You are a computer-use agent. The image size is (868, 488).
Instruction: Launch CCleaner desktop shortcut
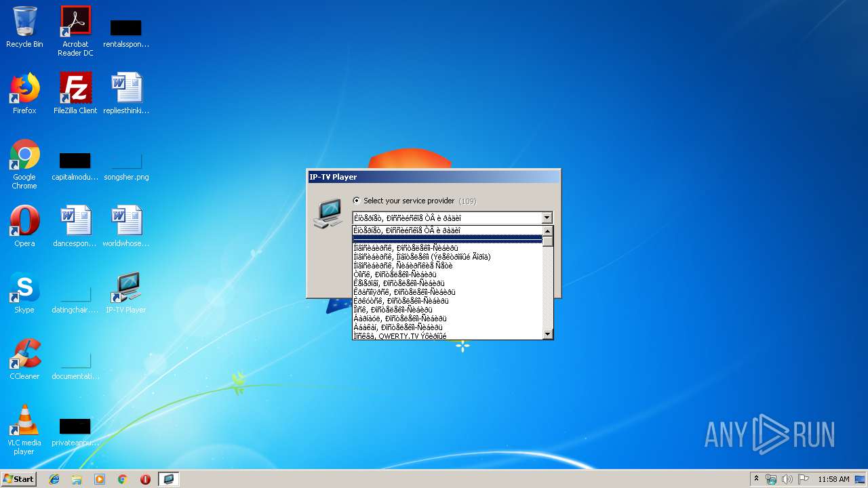(24, 359)
